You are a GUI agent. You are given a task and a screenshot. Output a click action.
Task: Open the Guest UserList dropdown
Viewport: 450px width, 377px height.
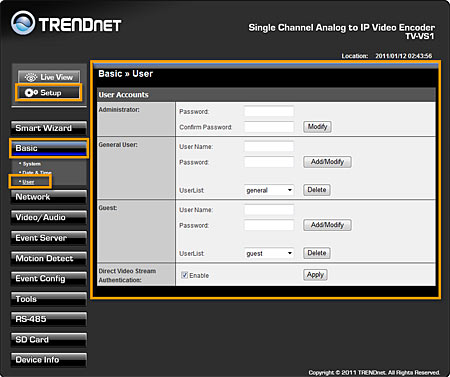click(269, 253)
